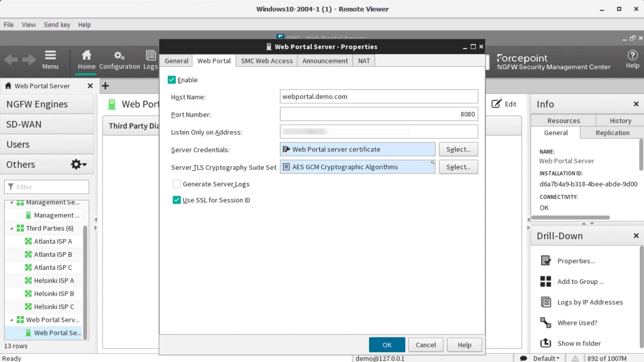Open the Announcement tab

[x=325, y=61]
